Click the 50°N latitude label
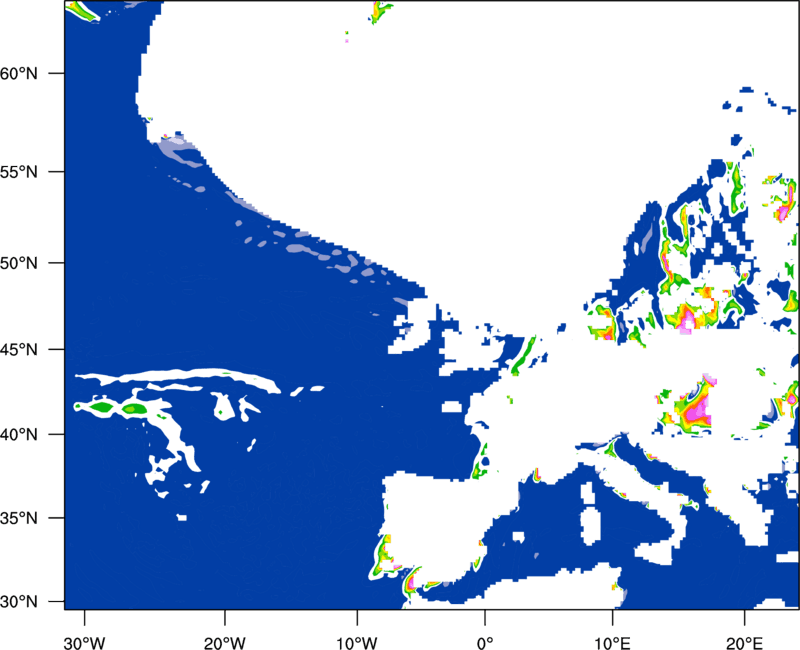This screenshot has height=650, width=800. pos(19,263)
